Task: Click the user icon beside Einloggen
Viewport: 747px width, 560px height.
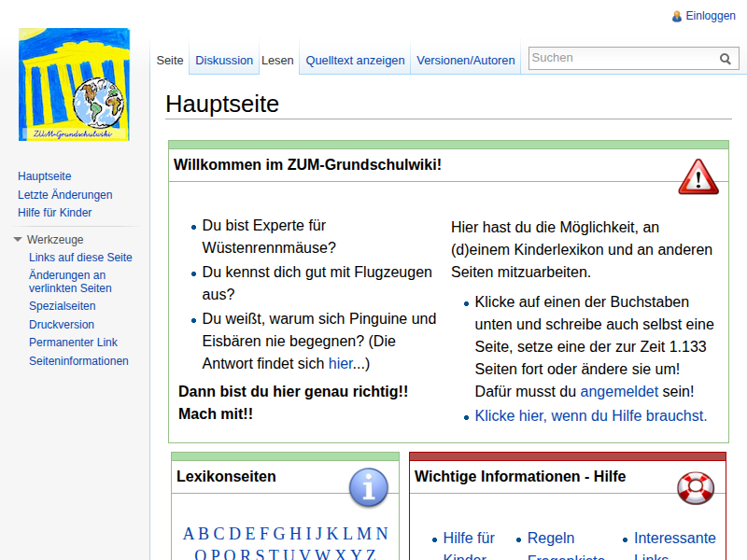Action: click(x=677, y=15)
